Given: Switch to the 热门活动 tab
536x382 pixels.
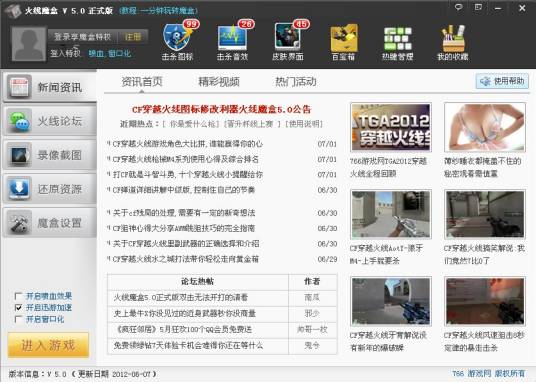Looking at the screenshot, I should [x=296, y=82].
